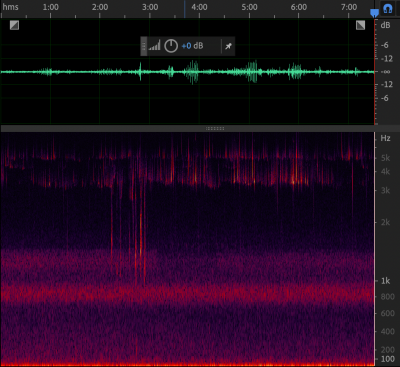The image size is (400, 367).
Task: Click the blue playhead marker at timeline end
Action: [x=374, y=13]
